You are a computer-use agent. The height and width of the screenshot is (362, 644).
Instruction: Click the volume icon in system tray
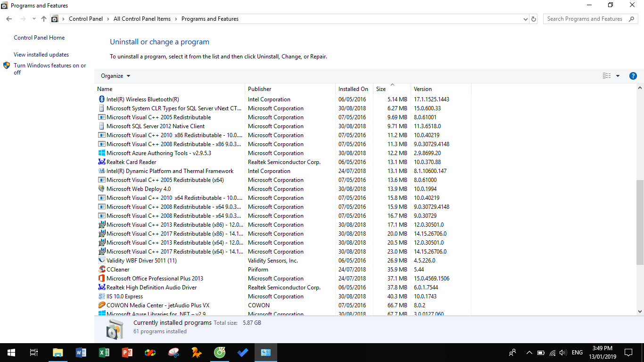pos(563,353)
